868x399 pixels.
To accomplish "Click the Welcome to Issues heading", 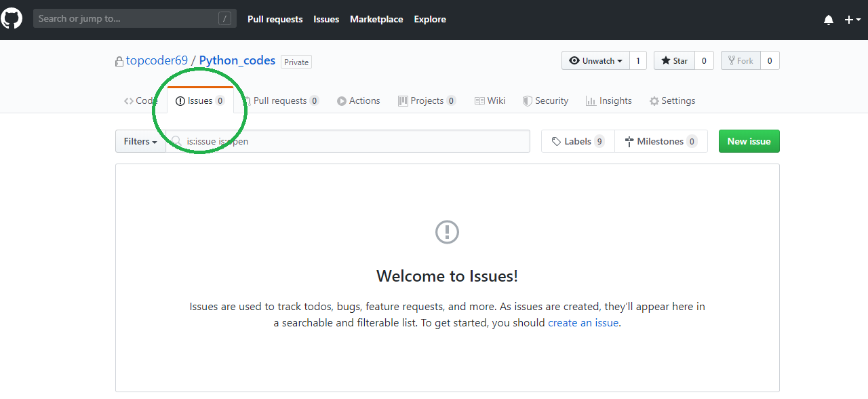I will [448, 276].
